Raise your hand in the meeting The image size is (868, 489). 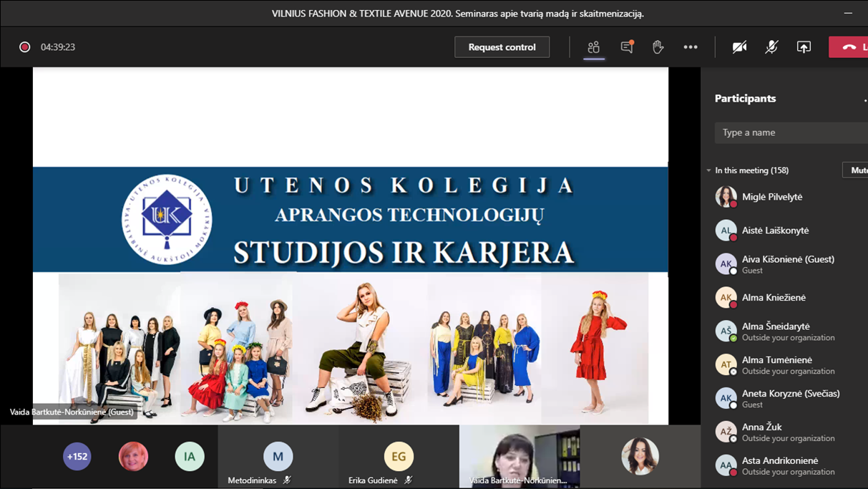[658, 47]
